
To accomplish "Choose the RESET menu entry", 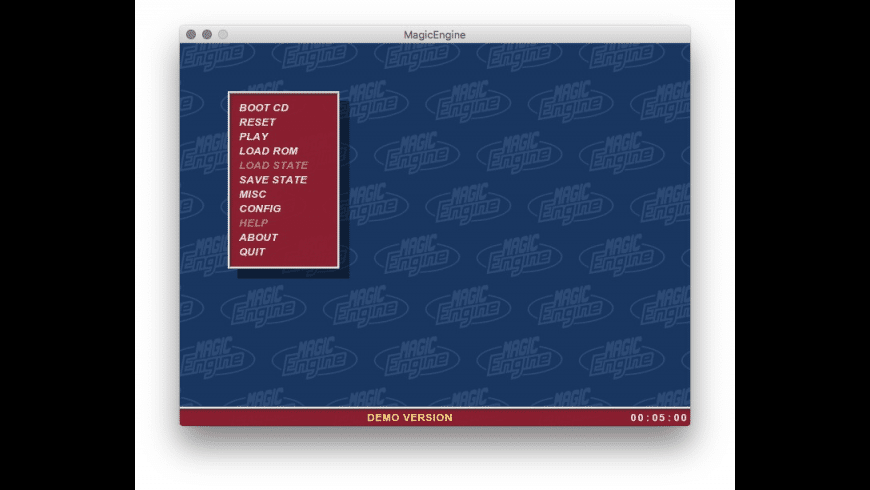I will pyautogui.click(x=257, y=122).
